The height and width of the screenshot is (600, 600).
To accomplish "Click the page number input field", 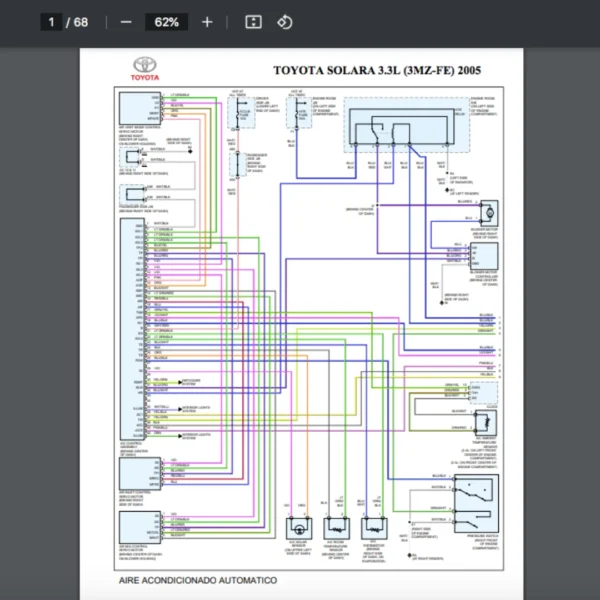I will pos(50,22).
